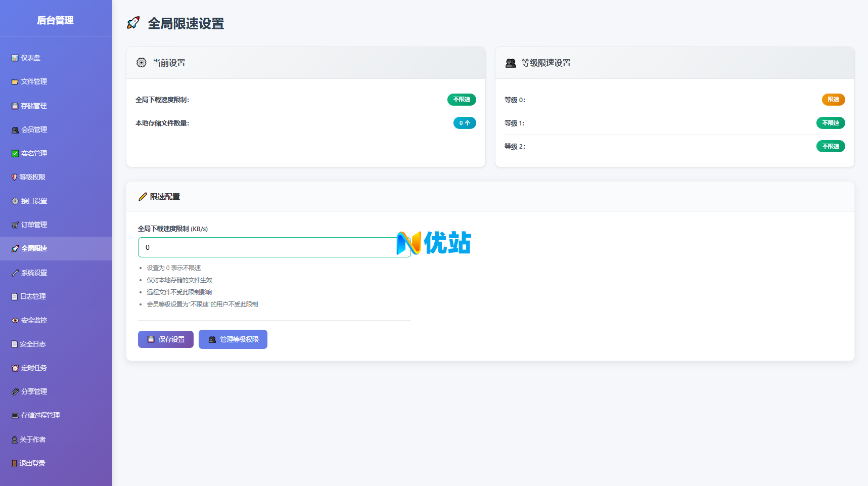Select 系统设置 in the sidebar
The height and width of the screenshot is (486, 868).
tap(33, 273)
